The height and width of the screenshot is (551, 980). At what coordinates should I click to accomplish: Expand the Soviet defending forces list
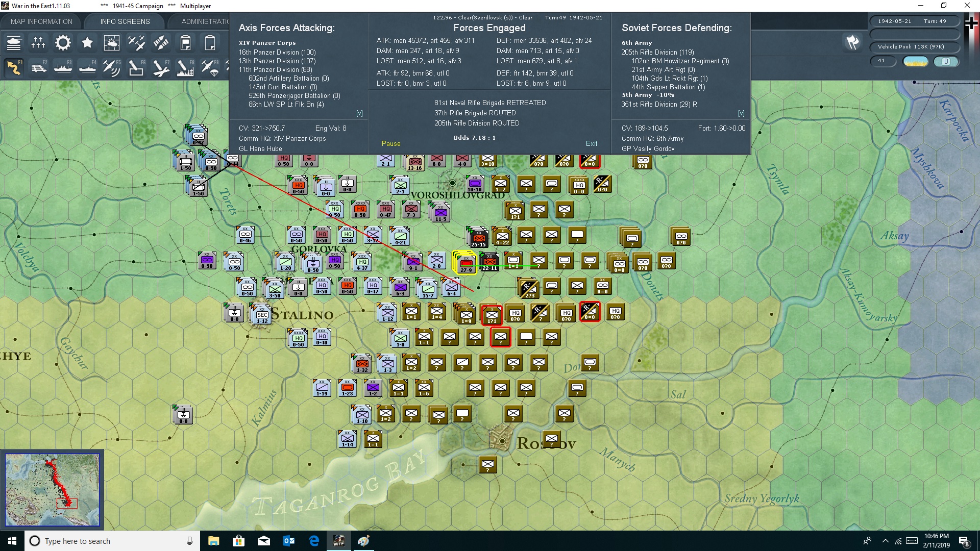click(741, 113)
